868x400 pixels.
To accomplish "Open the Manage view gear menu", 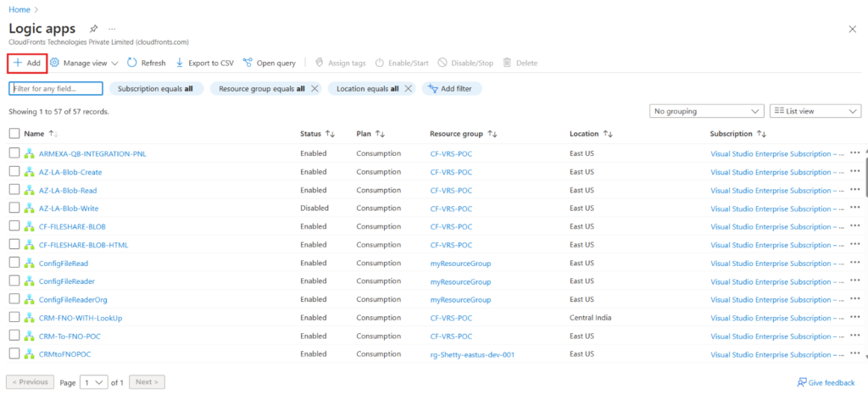I will point(84,63).
